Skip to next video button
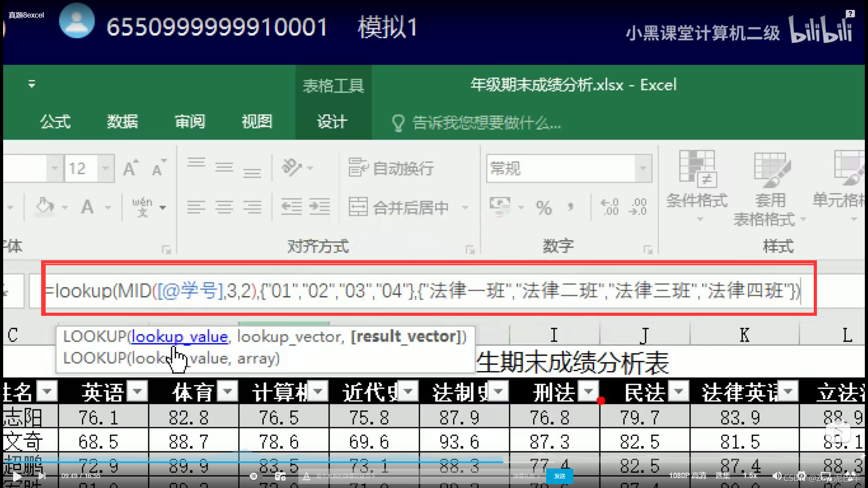 (x=42, y=476)
